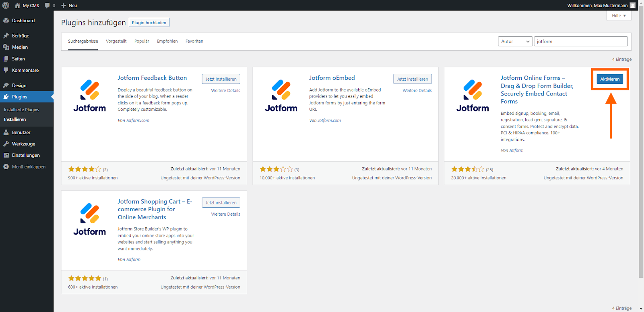Open the Medien menu label

[20, 47]
